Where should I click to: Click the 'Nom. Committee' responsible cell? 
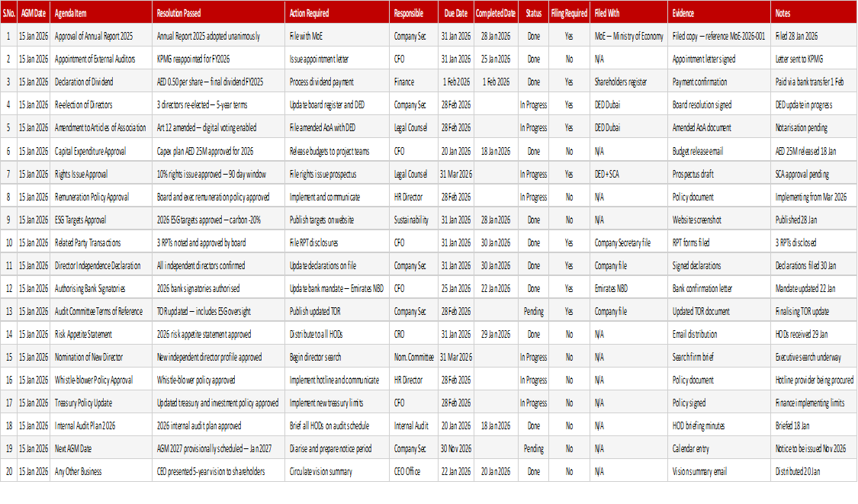click(414, 357)
